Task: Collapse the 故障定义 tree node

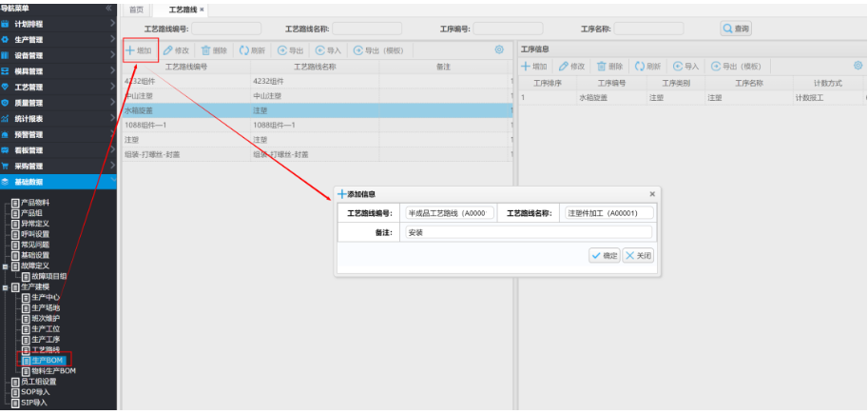Action: pyautogui.click(x=5, y=266)
